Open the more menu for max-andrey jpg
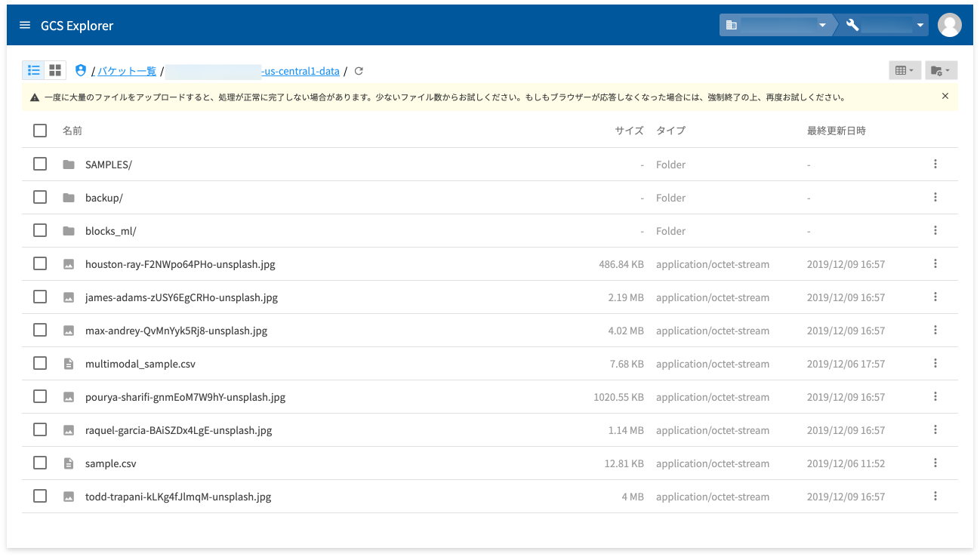This screenshot has width=980, height=557. 935,330
